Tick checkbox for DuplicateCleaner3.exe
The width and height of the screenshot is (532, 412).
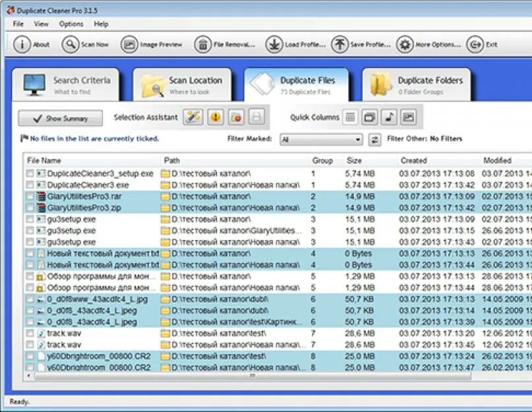[x=30, y=185]
